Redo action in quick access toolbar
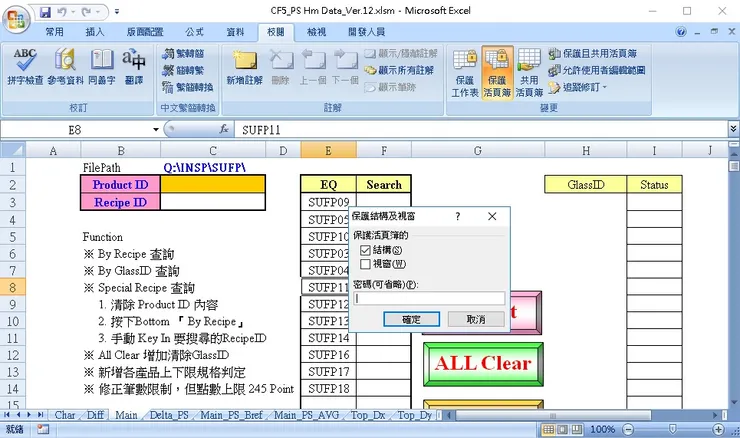Image resolution: width=740 pixels, height=438 pixels. click(86, 11)
